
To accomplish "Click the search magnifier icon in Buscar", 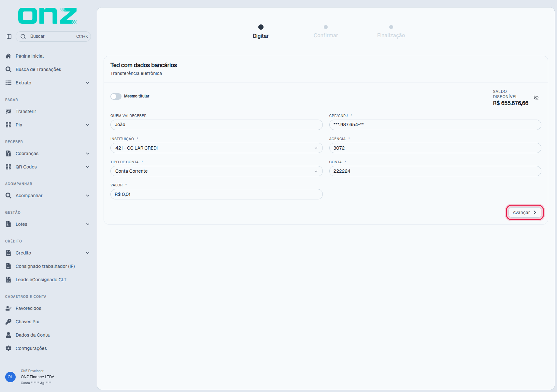I will (23, 36).
